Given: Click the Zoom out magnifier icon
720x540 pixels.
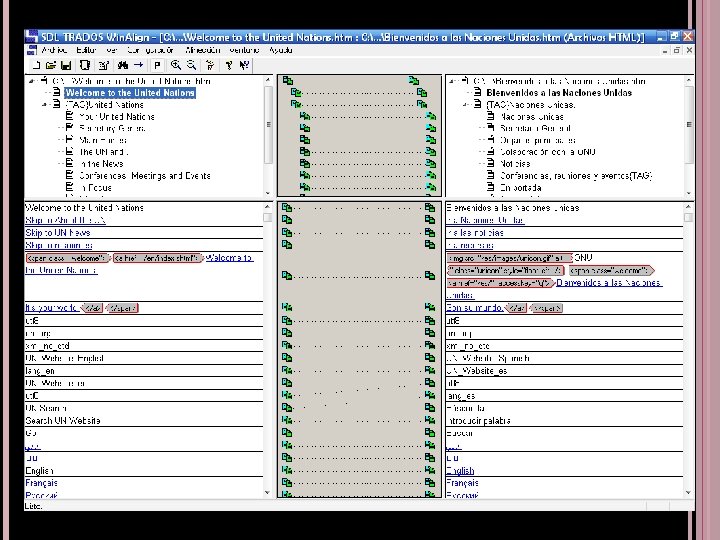Looking at the screenshot, I should pyautogui.click(x=191, y=65).
